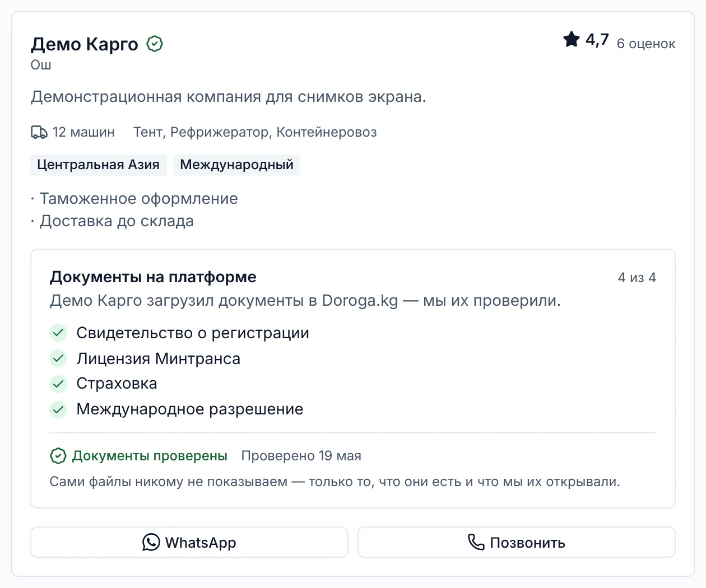The width and height of the screenshot is (706, 588).
Task: Click the badge icon beside Документы проверены
Action: point(58,456)
